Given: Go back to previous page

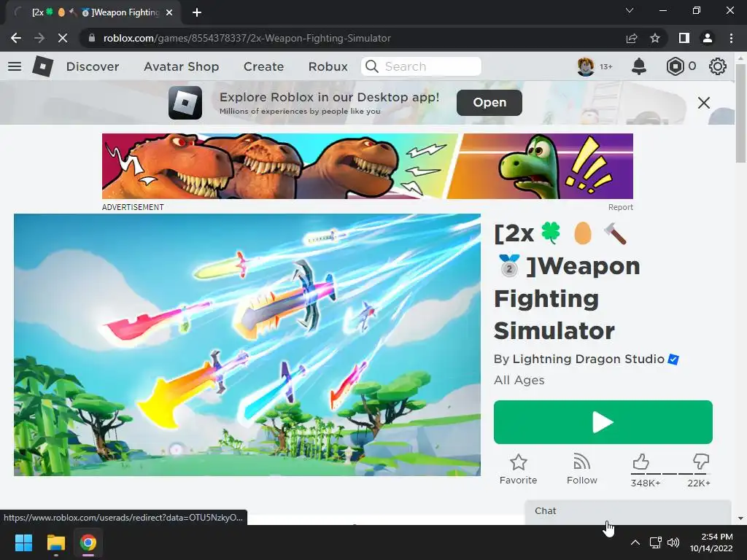Looking at the screenshot, I should pos(16,38).
